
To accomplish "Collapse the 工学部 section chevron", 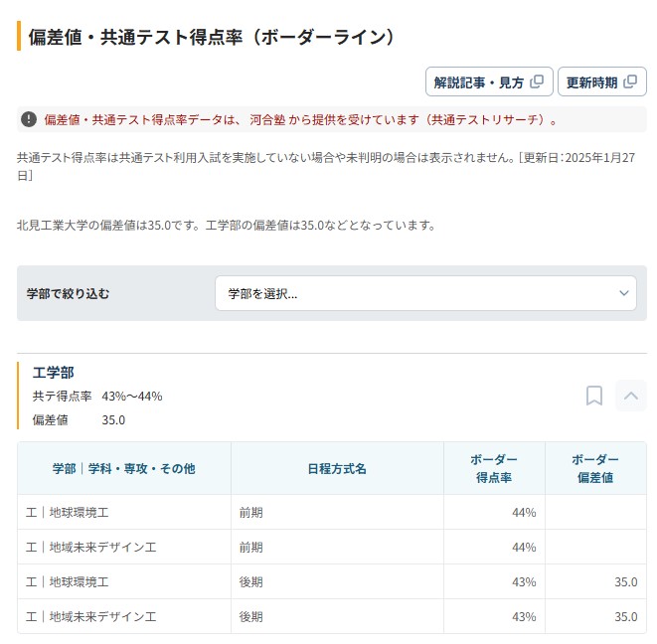I will 631,396.
